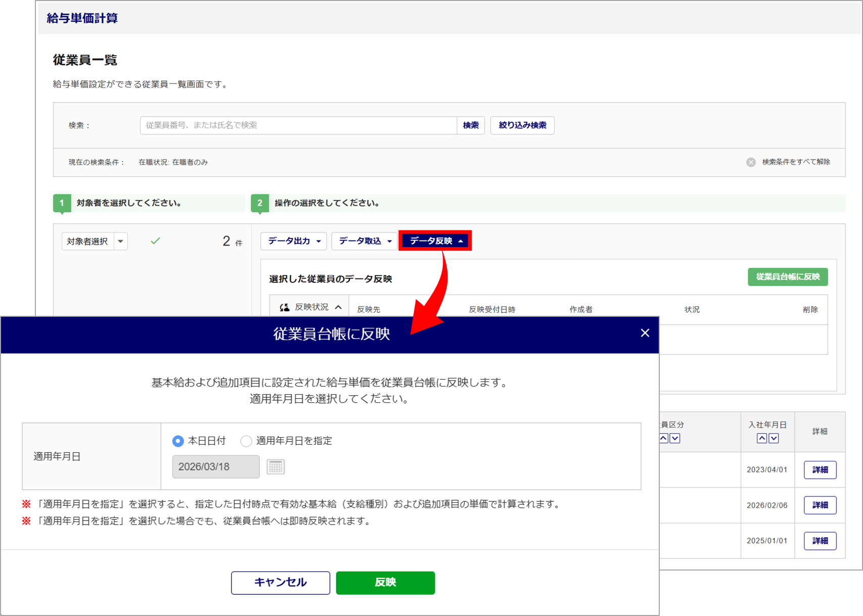Click the clear all search conditions icon
The width and height of the screenshot is (863, 616).
tap(751, 162)
